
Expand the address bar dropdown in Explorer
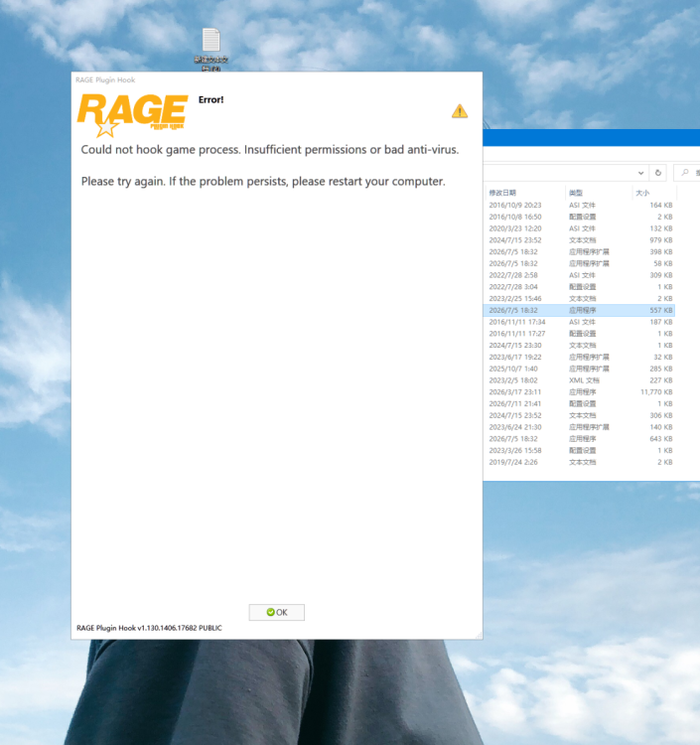640,173
